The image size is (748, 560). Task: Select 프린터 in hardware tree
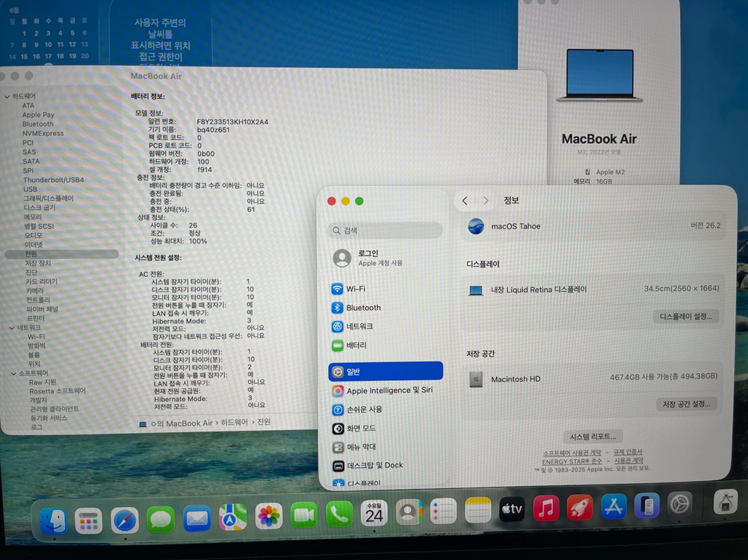click(x=36, y=318)
